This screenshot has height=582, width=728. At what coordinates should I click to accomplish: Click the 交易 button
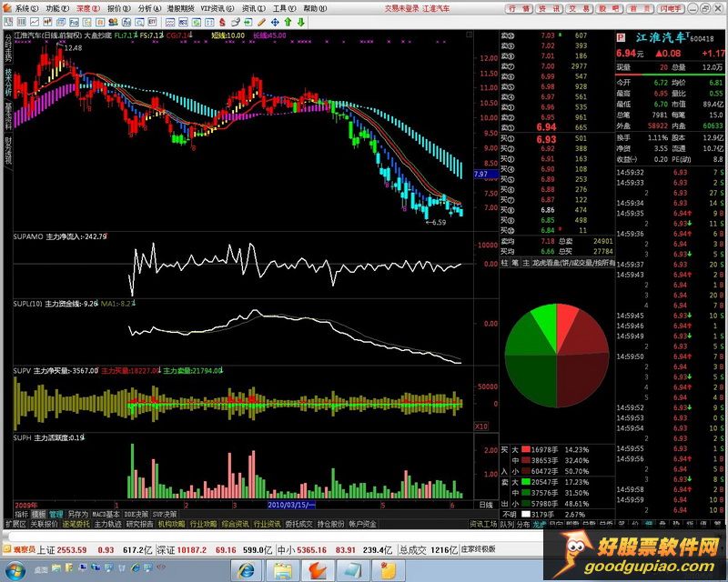click(x=580, y=8)
